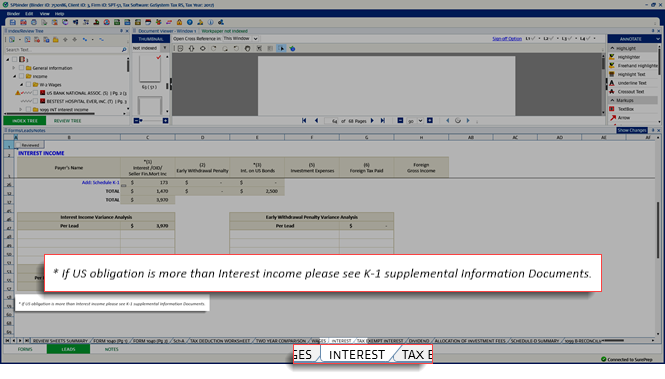Click the Save icon in main toolbar
This screenshot has height=379, width=665.
[x=13, y=22]
